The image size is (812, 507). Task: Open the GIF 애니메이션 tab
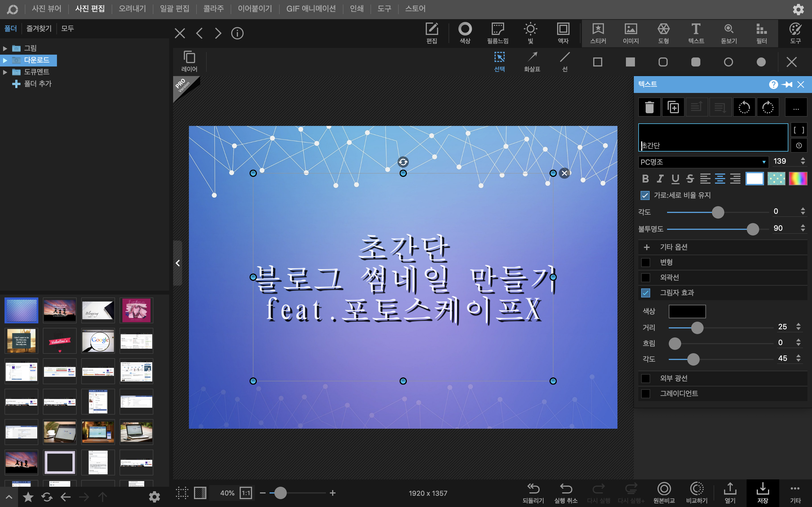point(311,8)
